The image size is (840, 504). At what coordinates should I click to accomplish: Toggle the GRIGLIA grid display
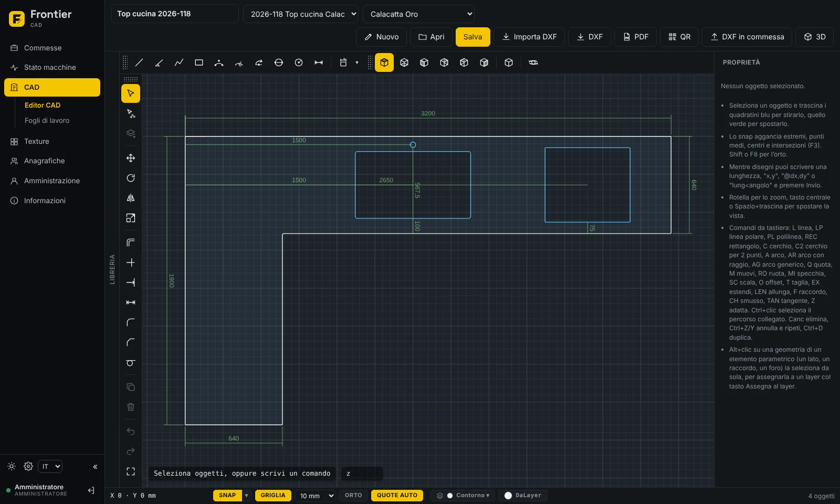tap(273, 496)
